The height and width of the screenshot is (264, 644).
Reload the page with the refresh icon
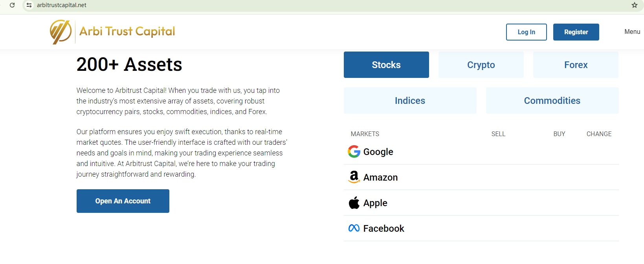point(12,5)
